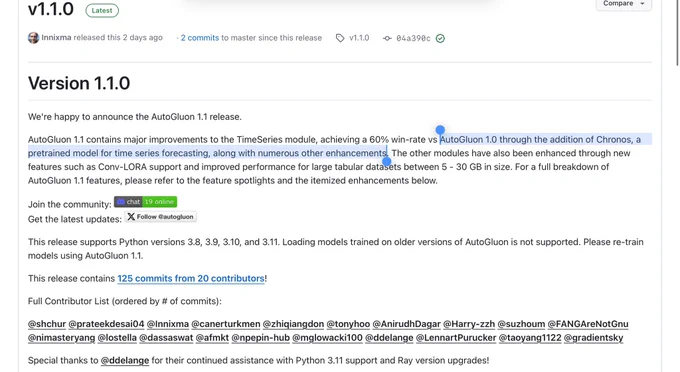680x372 pixels.
Task: Click the Latest release badge
Action: point(102,10)
